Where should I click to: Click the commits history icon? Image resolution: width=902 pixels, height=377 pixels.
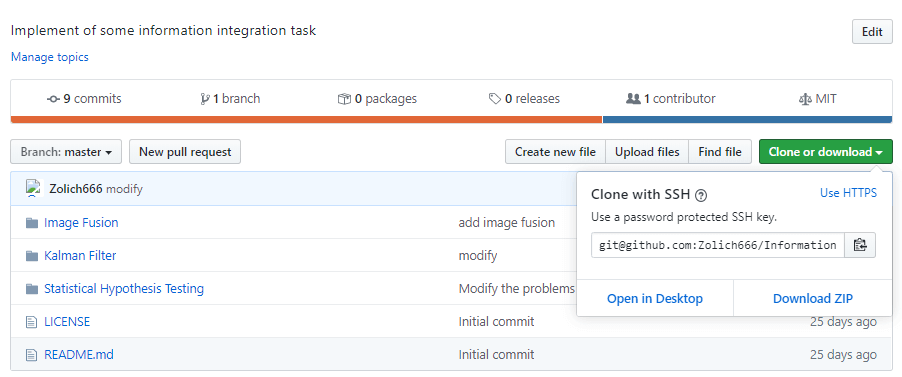click(x=53, y=99)
